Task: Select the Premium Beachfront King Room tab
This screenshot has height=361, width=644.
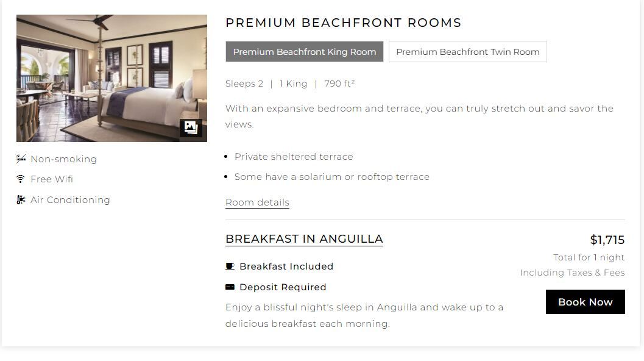Action: (x=305, y=52)
